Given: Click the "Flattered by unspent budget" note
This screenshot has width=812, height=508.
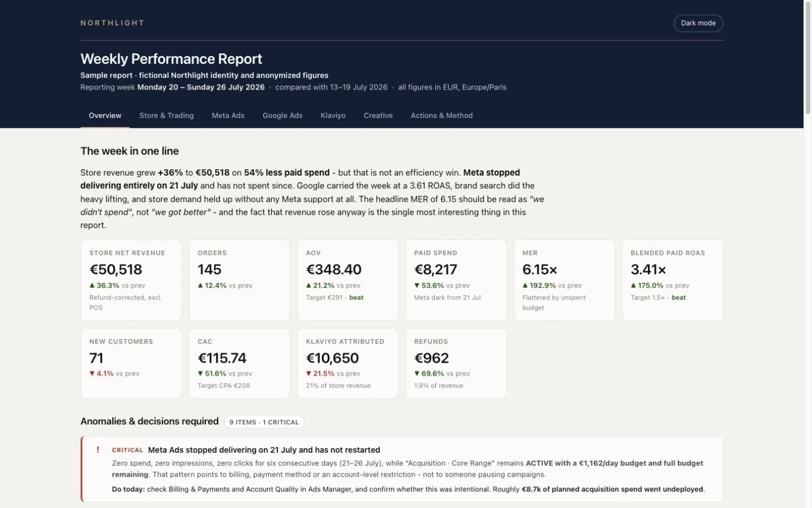Looking at the screenshot, I should [x=554, y=303].
